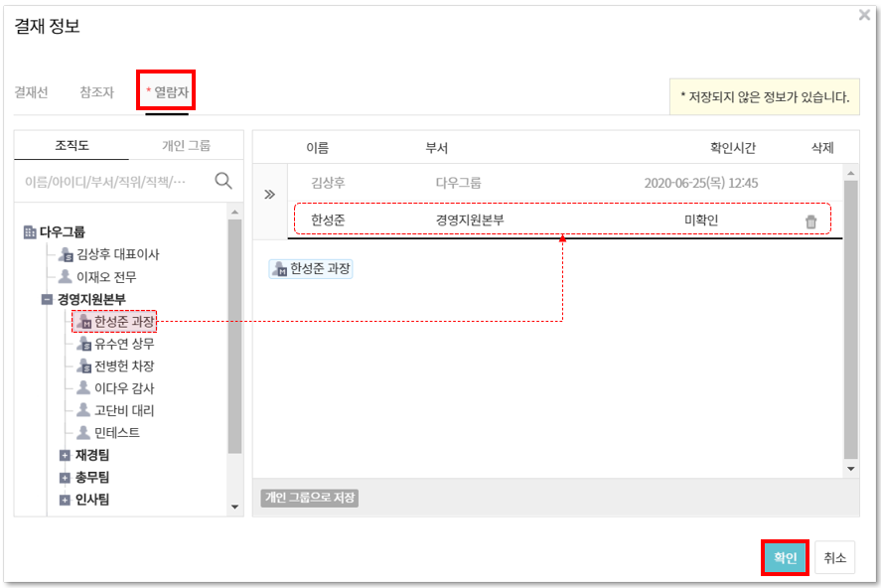Click the search magnifier icon
This screenshot has height=588, width=881.
coord(223,181)
